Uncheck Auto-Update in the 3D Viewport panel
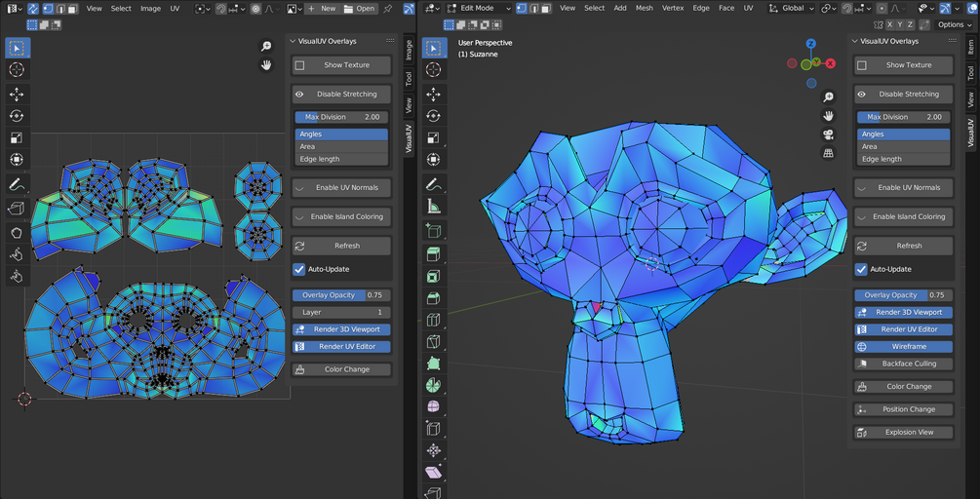This screenshot has height=499, width=980. click(x=861, y=269)
